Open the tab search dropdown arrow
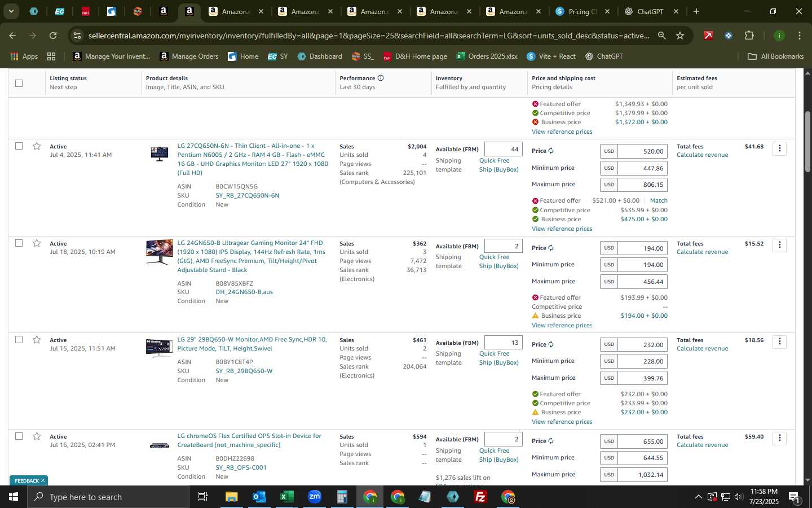 click(11, 11)
